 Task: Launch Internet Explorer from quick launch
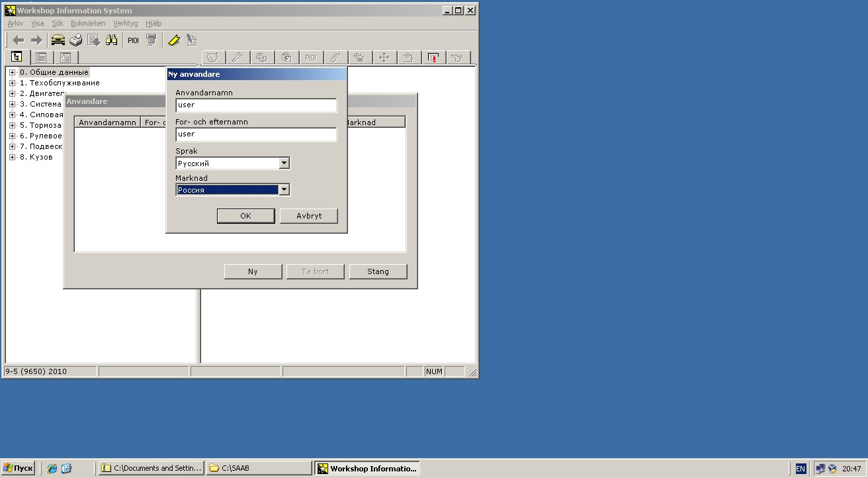tap(52, 468)
